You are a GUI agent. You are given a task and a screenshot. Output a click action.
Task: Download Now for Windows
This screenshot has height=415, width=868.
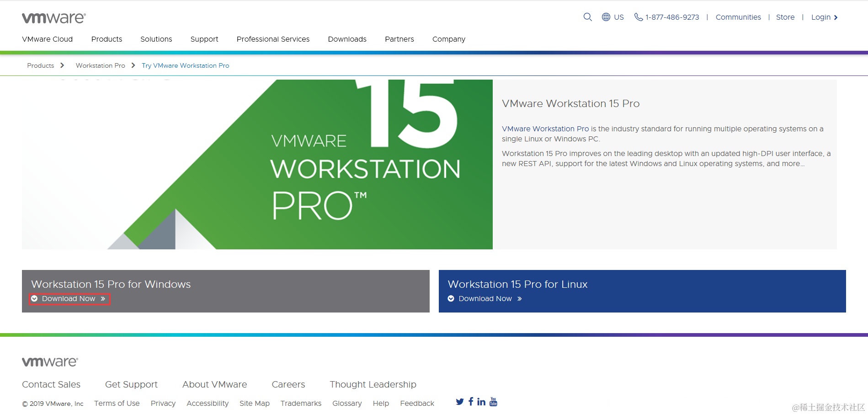click(x=69, y=299)
